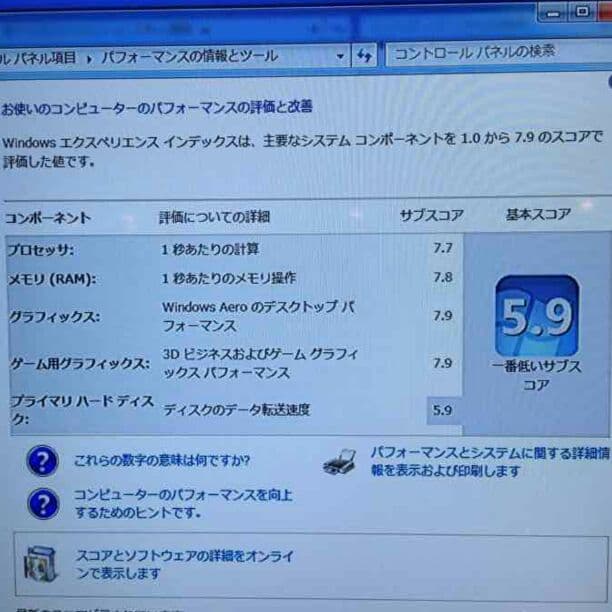Click the パフォーマンスの情報とツール breadcrumb
This screenshot has width=612, height=612.
tap(190, 57)
